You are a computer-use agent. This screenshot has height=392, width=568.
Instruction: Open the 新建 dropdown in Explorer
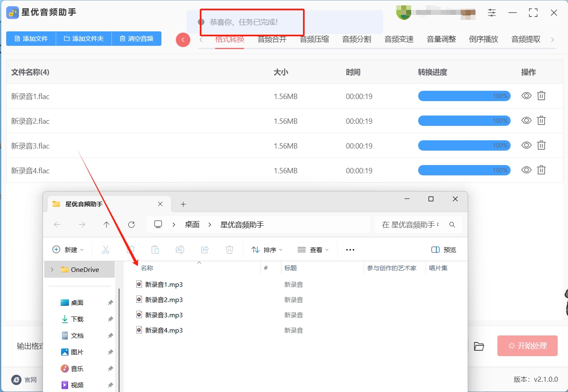pos(68,250)
